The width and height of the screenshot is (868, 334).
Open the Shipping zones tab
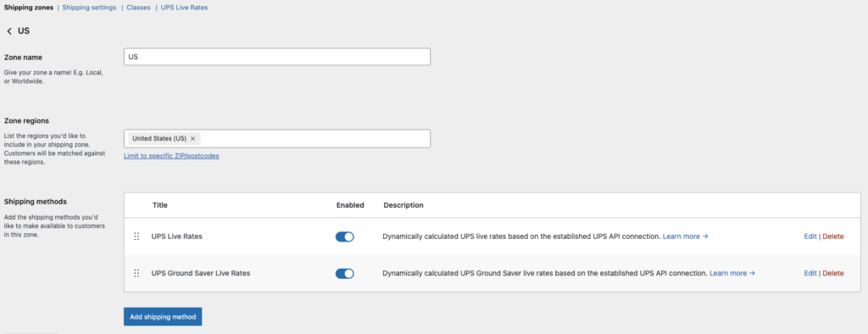point(29,8)
